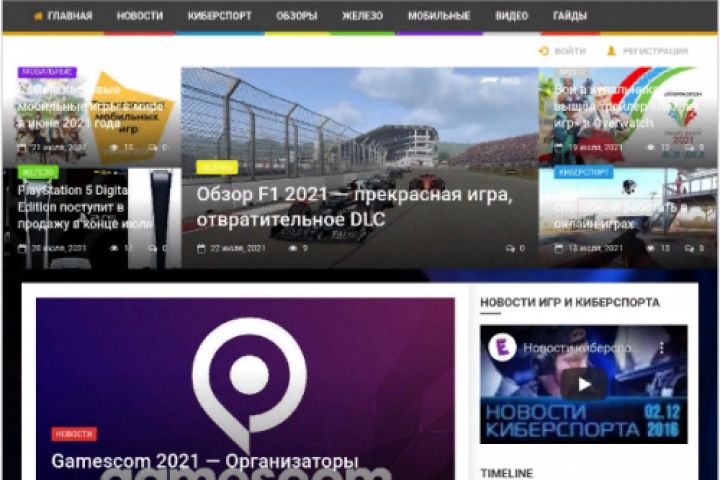This screenshot has height=480, width=720.
Task: Click calendar icon on Overwatch article
Action: (558, 148)
